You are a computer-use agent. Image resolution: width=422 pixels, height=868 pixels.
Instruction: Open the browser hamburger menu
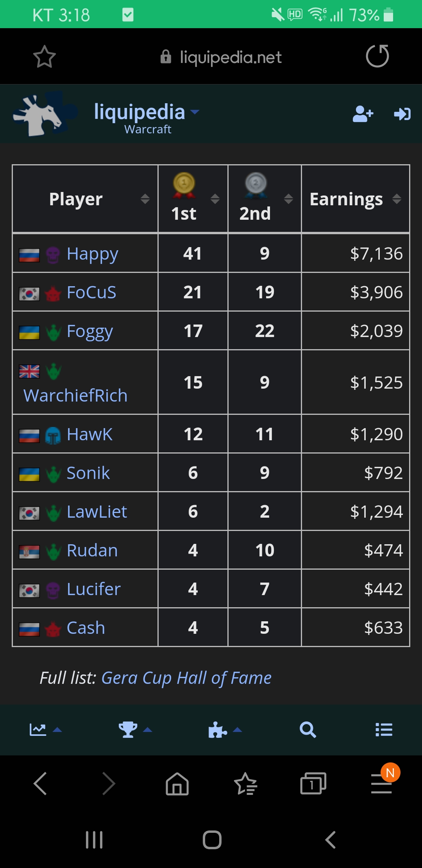tap(381, 784)
